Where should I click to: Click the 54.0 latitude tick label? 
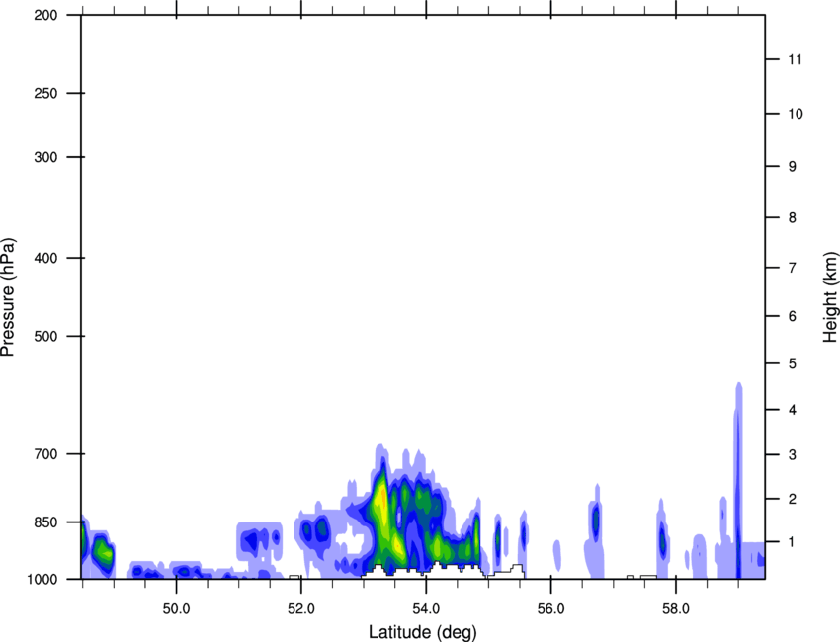coord(426,609)
